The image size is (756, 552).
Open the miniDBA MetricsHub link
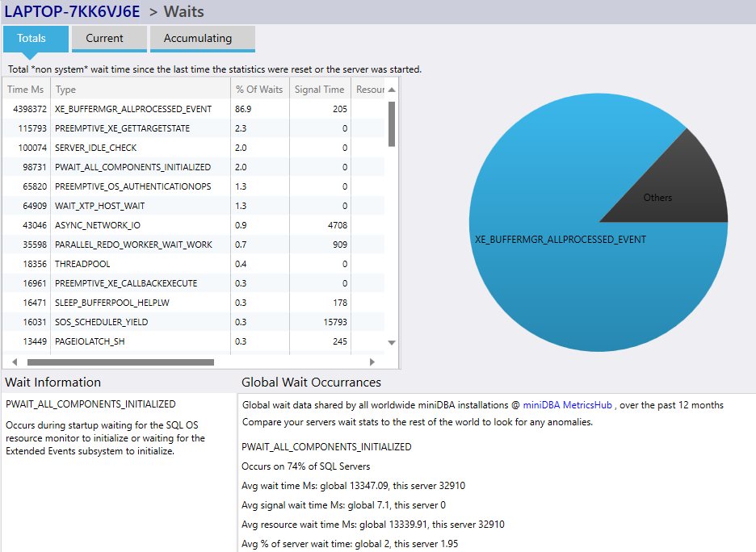[x=567, y=405]
